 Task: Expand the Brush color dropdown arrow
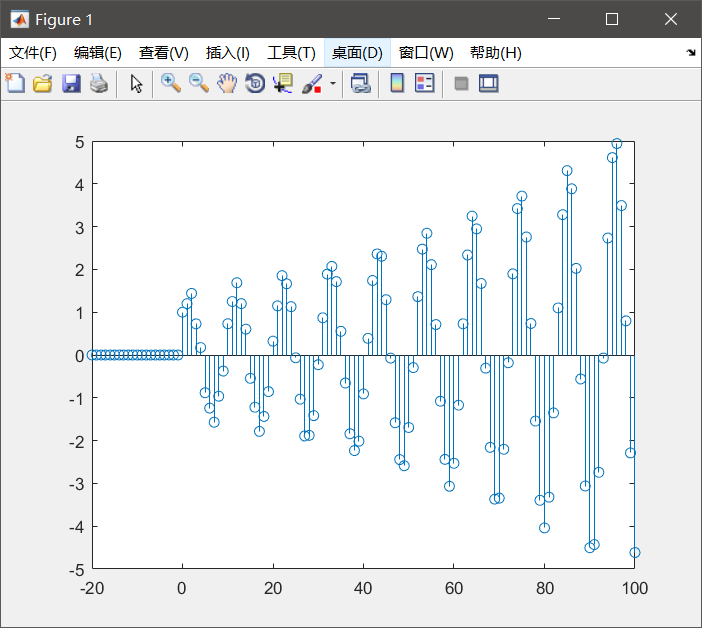333,83
